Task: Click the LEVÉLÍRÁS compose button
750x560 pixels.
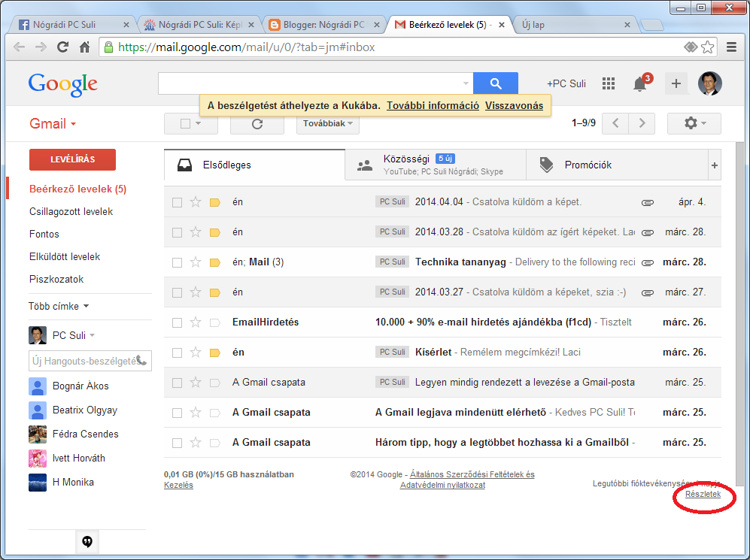Action: 72,159
